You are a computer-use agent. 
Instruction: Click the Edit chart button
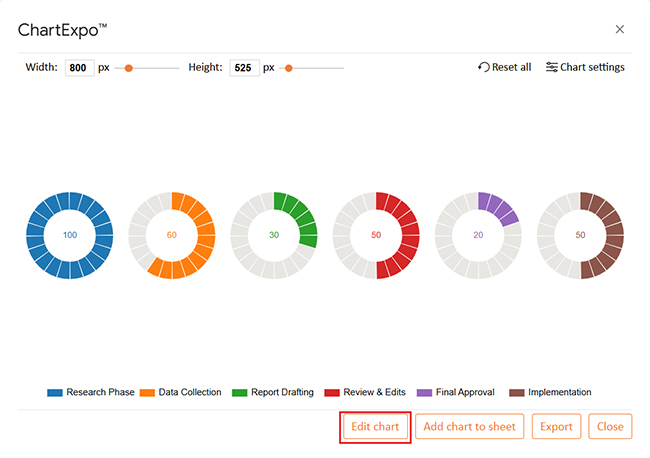pyautogui.click(x=375, y=426)
